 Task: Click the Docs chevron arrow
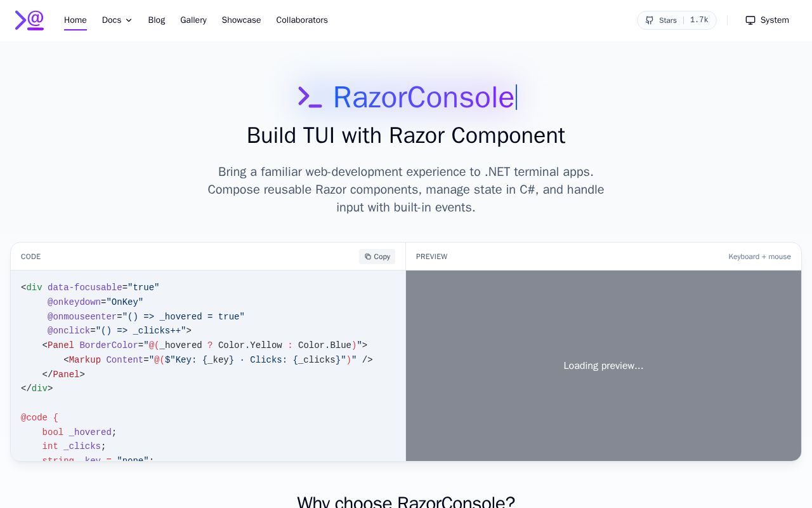129,20
